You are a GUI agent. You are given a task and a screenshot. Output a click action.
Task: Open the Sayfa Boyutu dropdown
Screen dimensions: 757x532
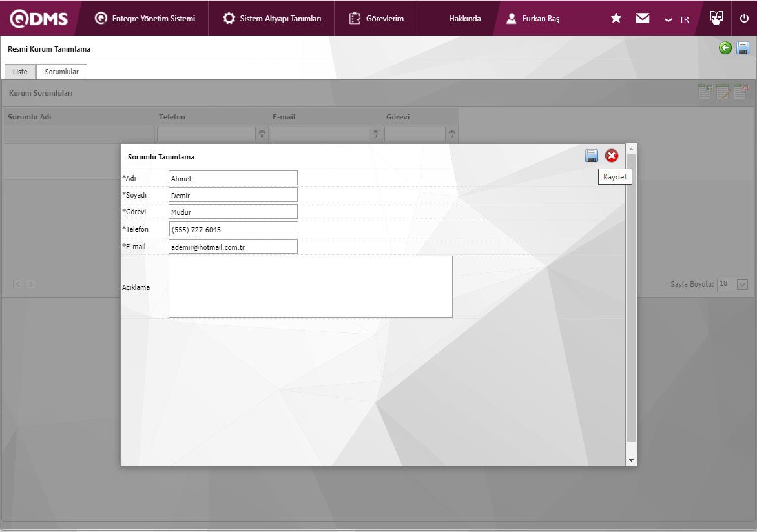point(742,284)
